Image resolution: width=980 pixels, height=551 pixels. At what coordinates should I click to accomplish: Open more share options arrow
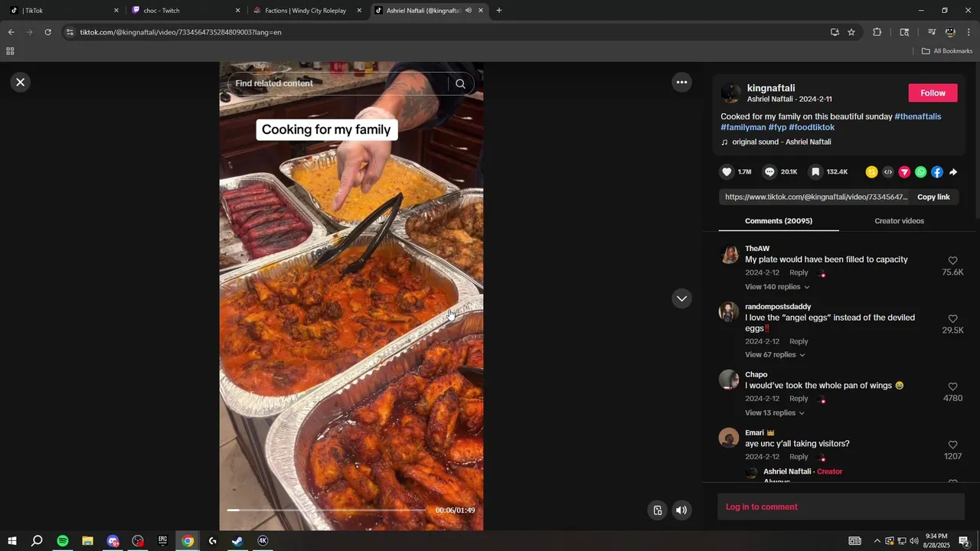click(x=953, y=172)
